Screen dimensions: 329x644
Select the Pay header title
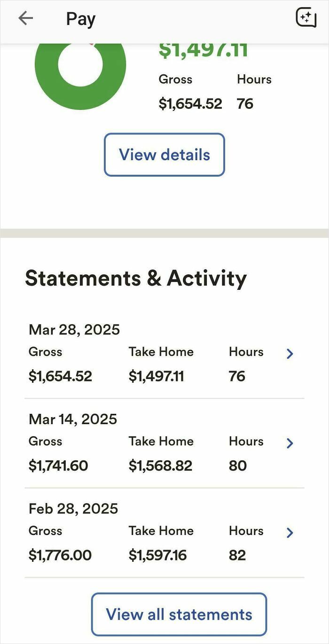[80, 19]
